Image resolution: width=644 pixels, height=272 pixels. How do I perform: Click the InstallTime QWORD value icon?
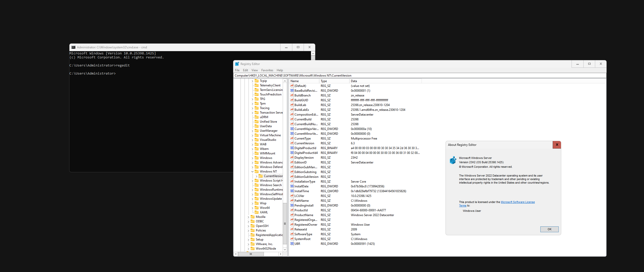[x=292, y=191]
